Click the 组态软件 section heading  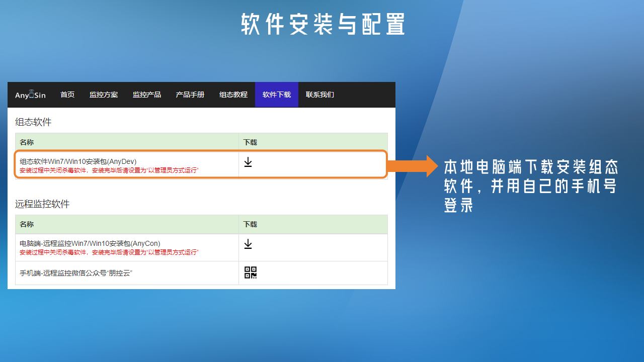pyautogui.click(x=33, y=122)
